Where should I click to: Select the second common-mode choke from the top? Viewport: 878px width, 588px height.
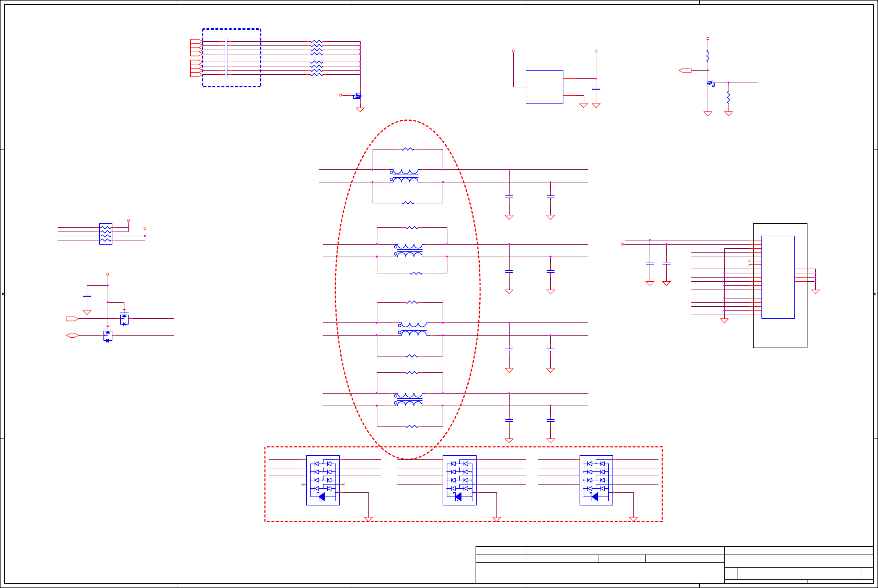[409, 250]
